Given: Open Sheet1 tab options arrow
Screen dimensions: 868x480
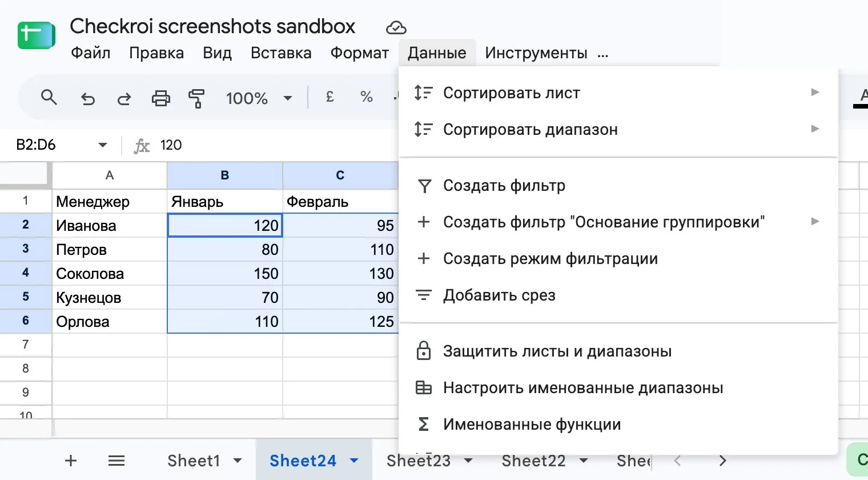Looking at the screenshot, I should [x=238, y=461].
